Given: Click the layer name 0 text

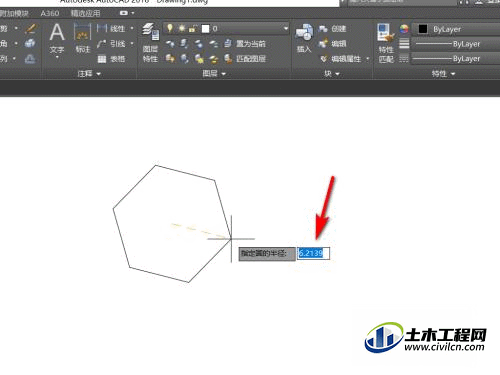Looking at the screenshot, I should [215, 29].
